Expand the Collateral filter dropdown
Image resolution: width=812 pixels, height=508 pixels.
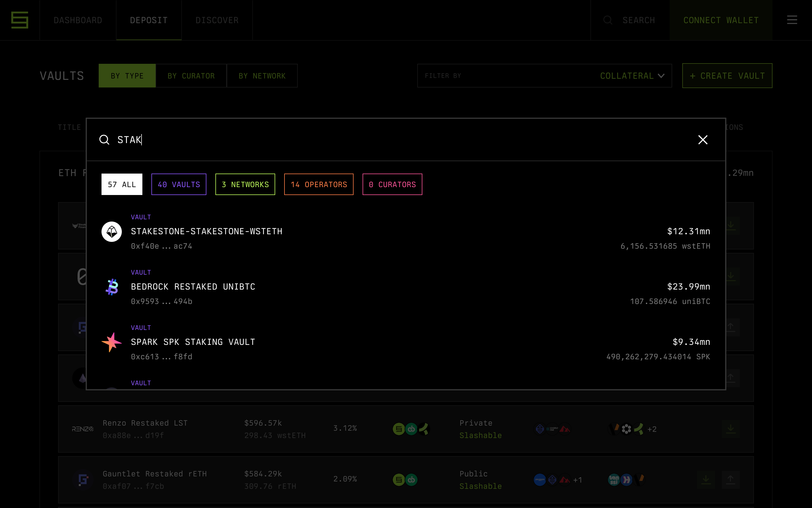pyautogui.click(x=632, y=76)
